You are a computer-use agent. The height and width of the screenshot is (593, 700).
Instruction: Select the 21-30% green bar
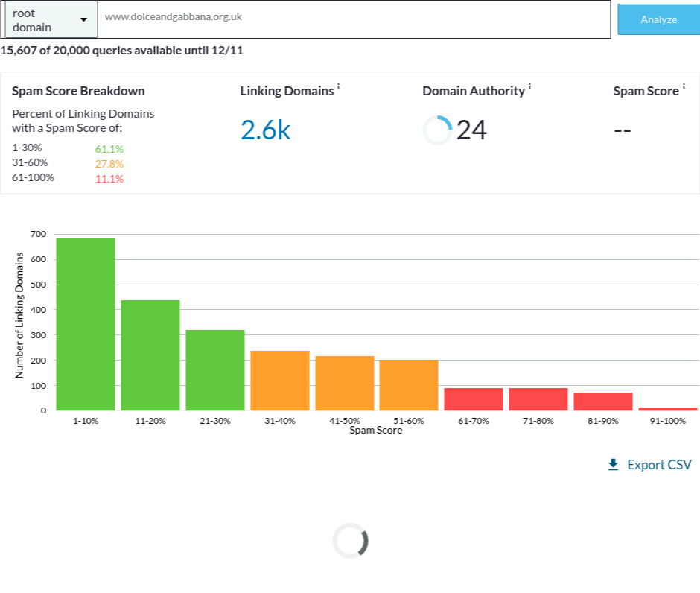[x=215, y=370]
